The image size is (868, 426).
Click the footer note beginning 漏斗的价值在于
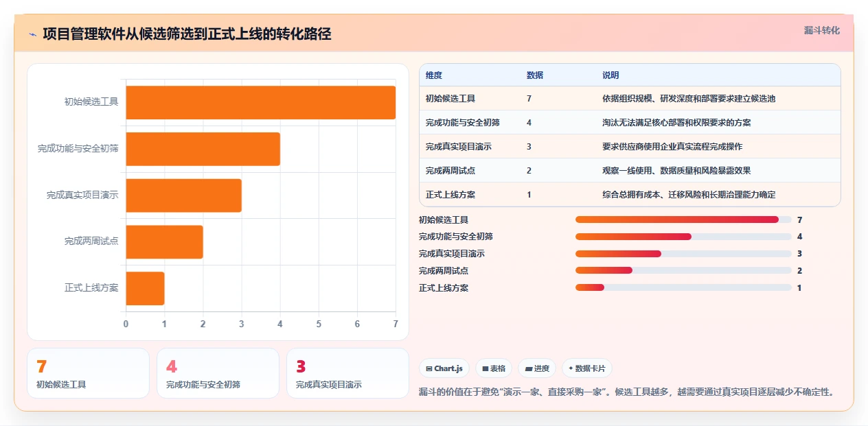[628, 392]
